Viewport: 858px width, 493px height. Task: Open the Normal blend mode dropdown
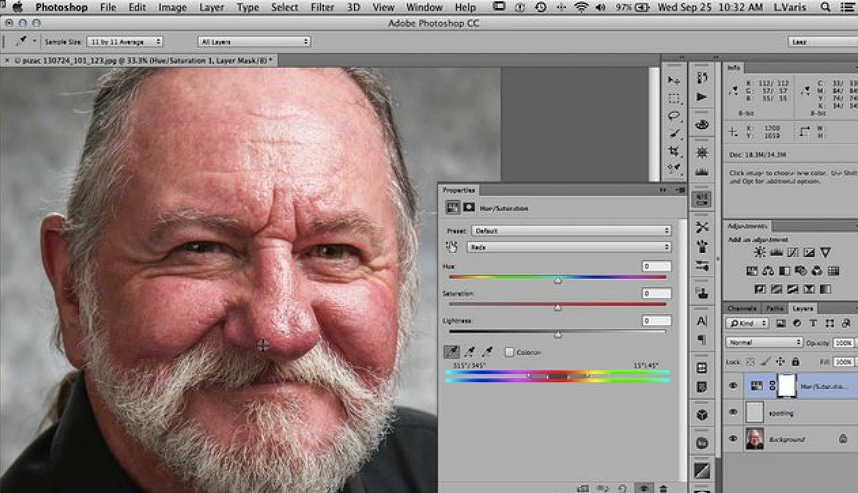click(x=765, y=342)
